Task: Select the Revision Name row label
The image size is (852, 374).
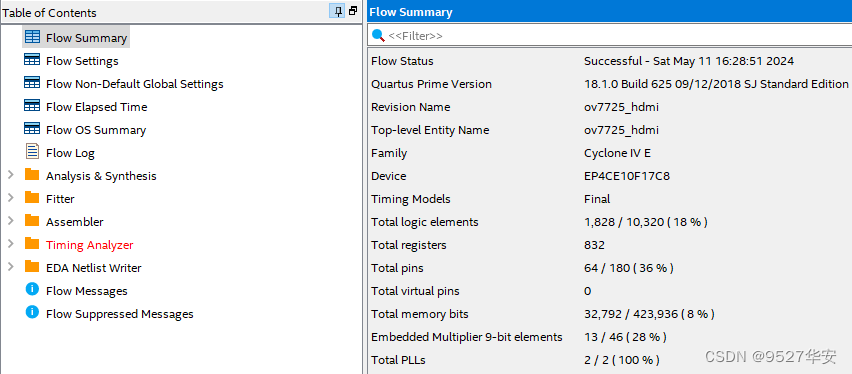Action: pyautogui.click(x=411, y=107)
